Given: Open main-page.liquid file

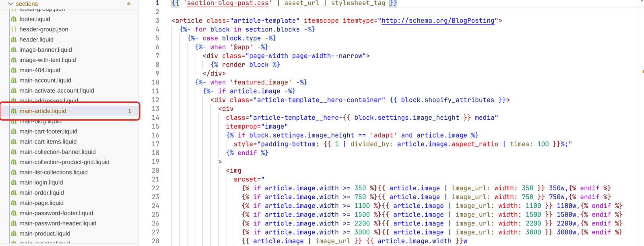Looking at the screenshot, I should pyautogui.click(x=41, y=203).
